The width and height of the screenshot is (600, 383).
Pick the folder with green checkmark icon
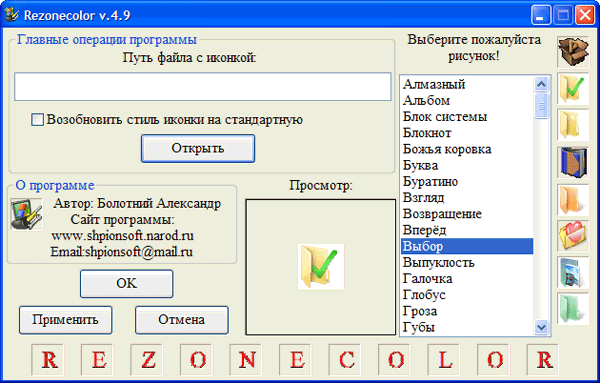point(573,89)
